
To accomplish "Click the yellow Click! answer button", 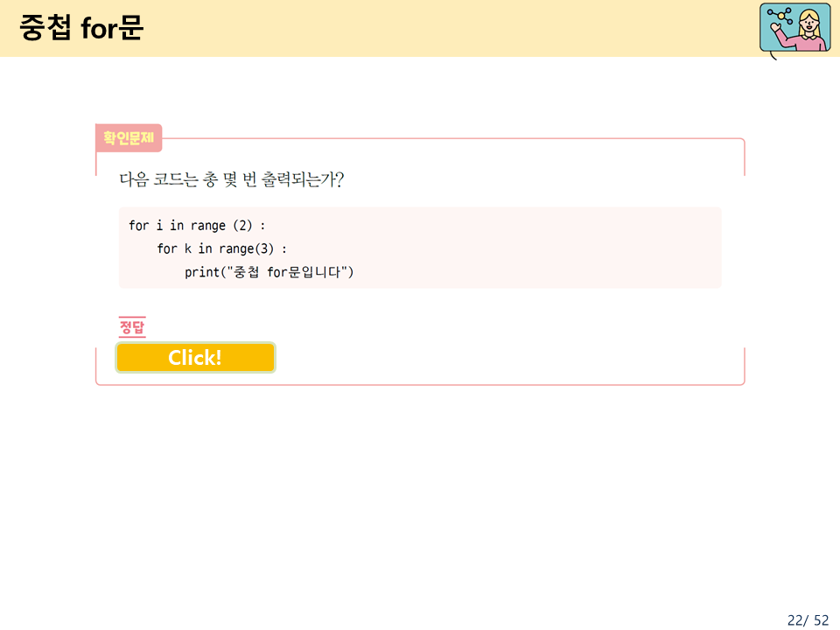I will pos(195,357).
